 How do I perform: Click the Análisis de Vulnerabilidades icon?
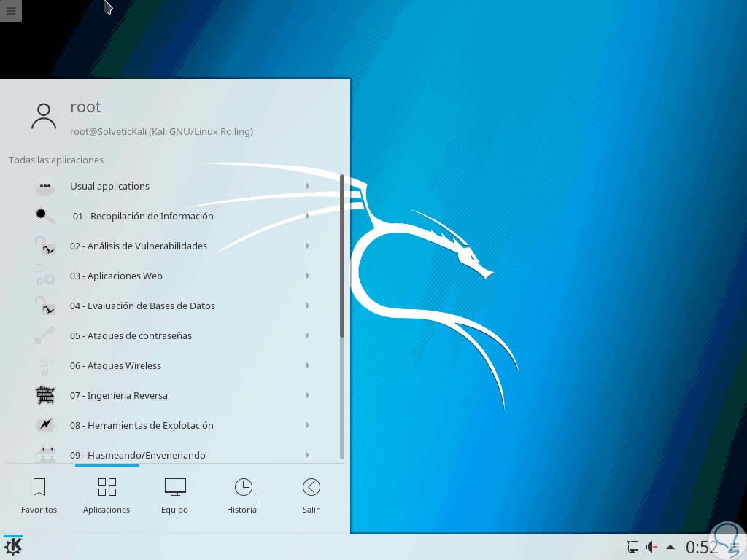pos(45,246)
